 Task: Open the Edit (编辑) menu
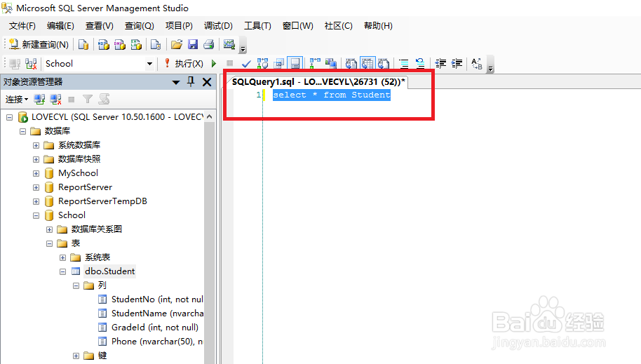coord(60,26)
